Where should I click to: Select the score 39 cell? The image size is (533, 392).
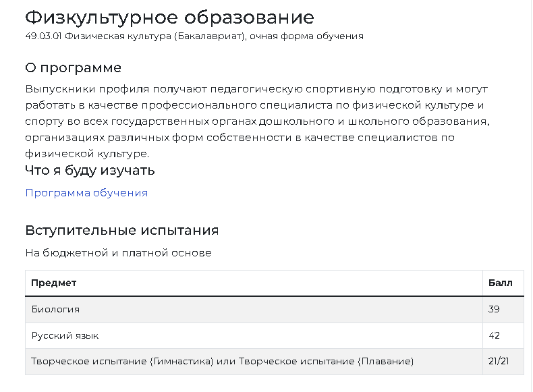(494, 309)
